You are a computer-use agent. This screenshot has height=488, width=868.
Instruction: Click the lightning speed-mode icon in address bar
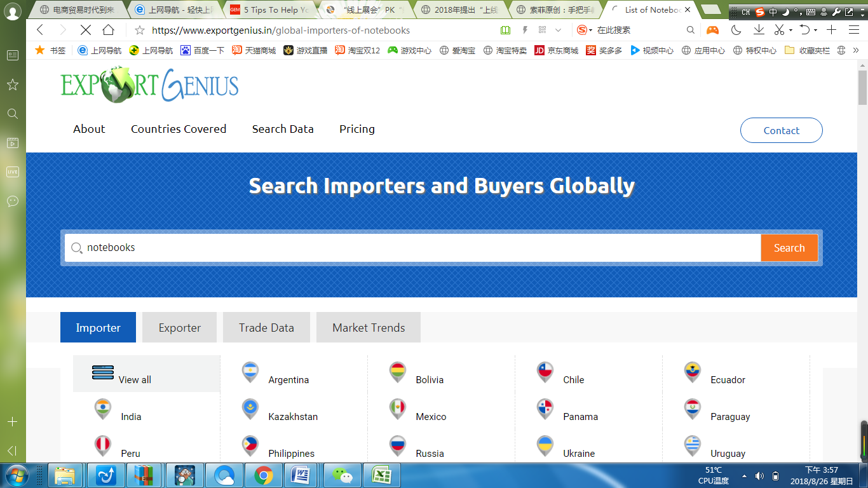coord(525,30)
